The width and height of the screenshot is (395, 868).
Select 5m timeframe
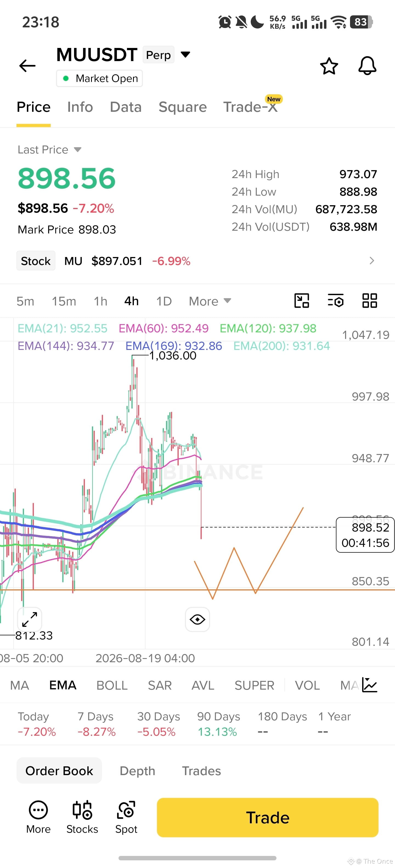pos(25,301)
